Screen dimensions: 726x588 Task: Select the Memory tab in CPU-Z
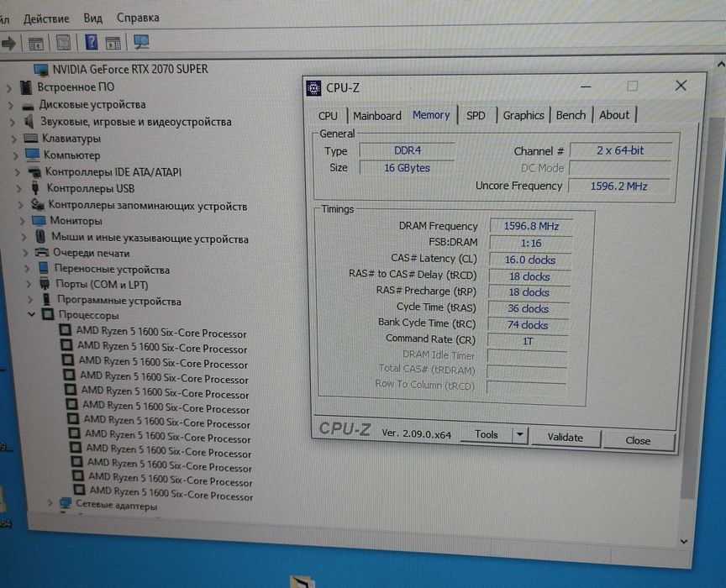point(431,115)
